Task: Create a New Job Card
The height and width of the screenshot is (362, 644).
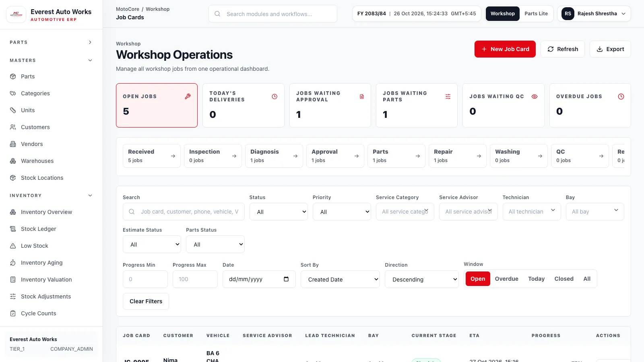Action: 505,49
